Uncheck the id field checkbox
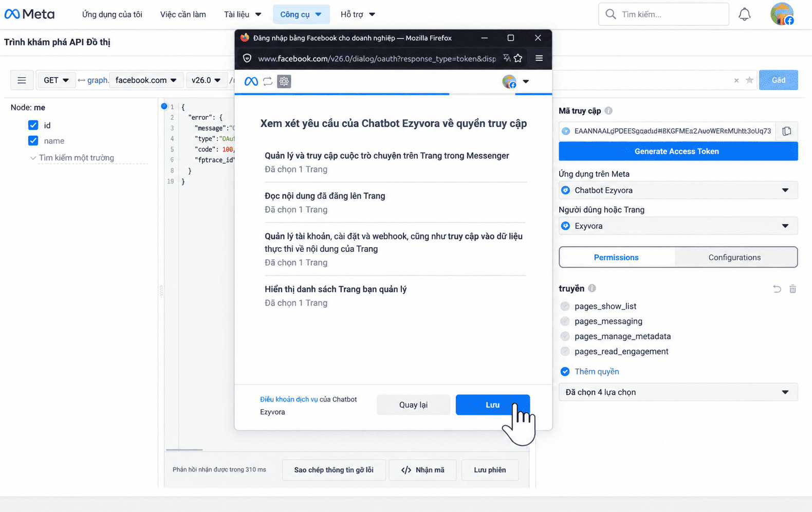 click(x=33, y=125)
